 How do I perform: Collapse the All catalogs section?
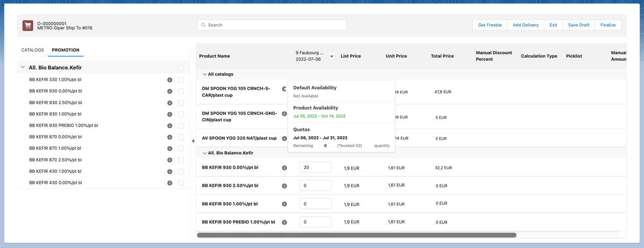(204, 74)
